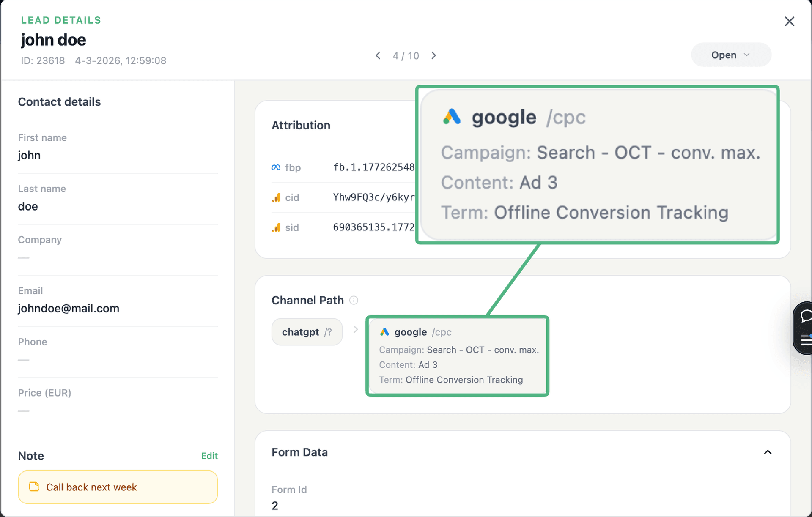
Task: Select the google /cpc channel card
Action: [457, 356]
